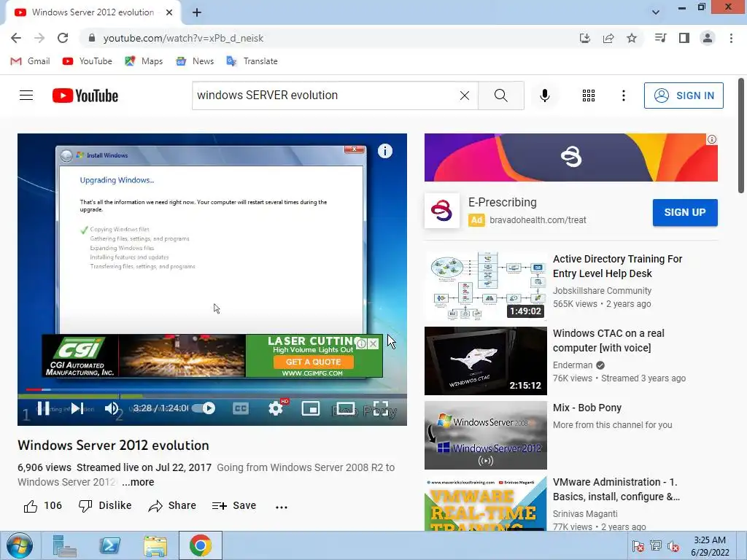Click SIGN UP on E-Prescribing ad
Image resolution: width=747 pixels, height=560 pixels.
(x=684, y=212)
